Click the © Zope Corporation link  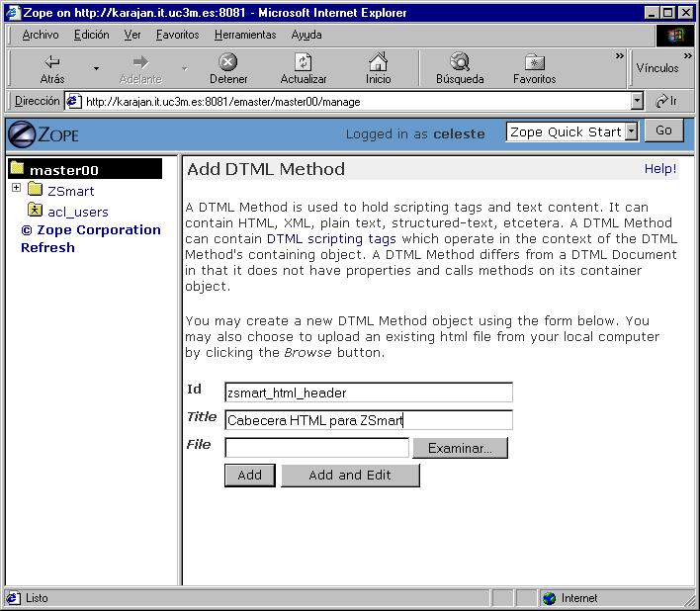point(91,229)
